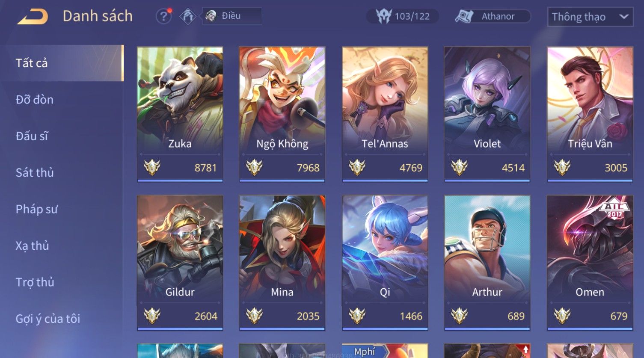Viewport: 644px width, 358px height.
Task: Click the Gợi ý của tôi entry
Action: 48,319
